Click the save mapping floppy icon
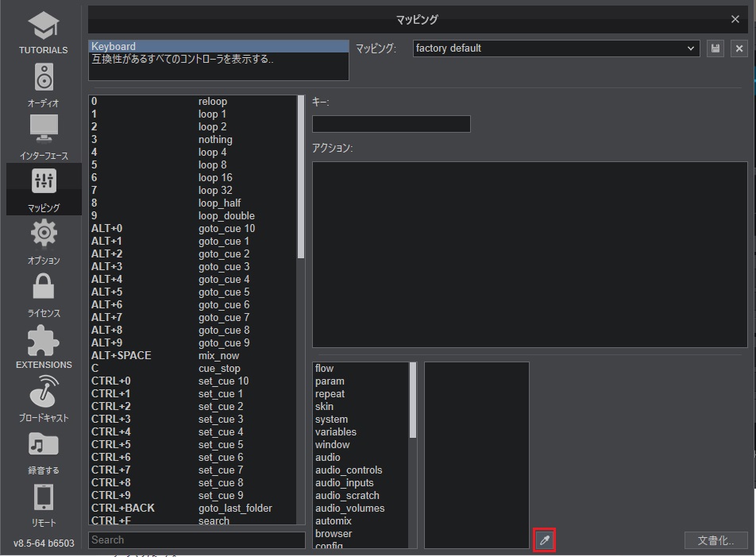The image size is (756, 557). 715,48
